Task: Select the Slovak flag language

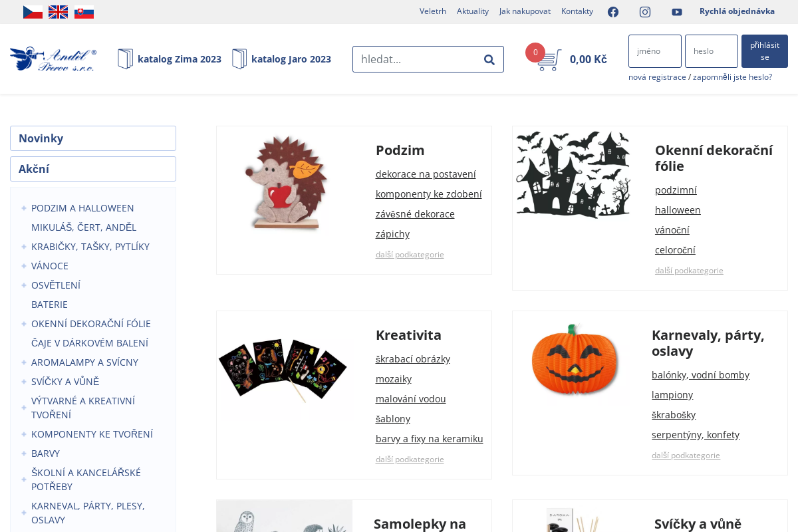Action: pos(84,12)
